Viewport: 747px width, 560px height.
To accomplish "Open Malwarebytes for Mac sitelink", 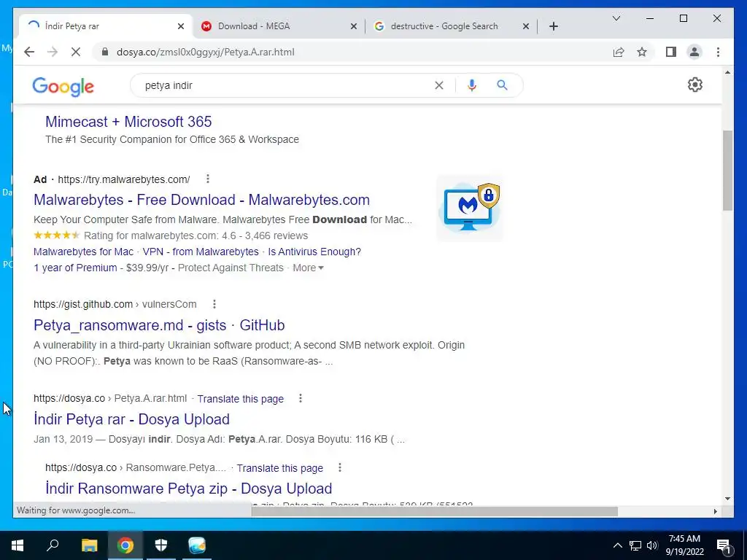I will (x=83, y=252).
